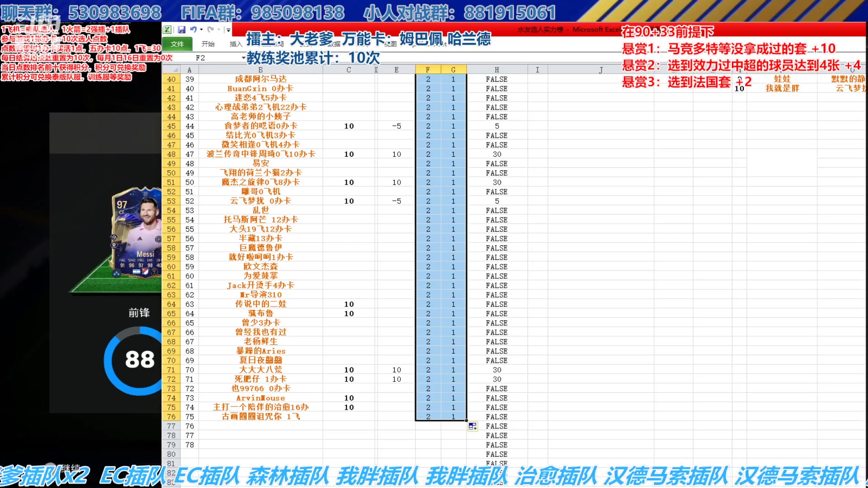The width and height of the screenshot is (868, 488).
Task: Select highlighted column G header
Action: (x=453, y=70)
